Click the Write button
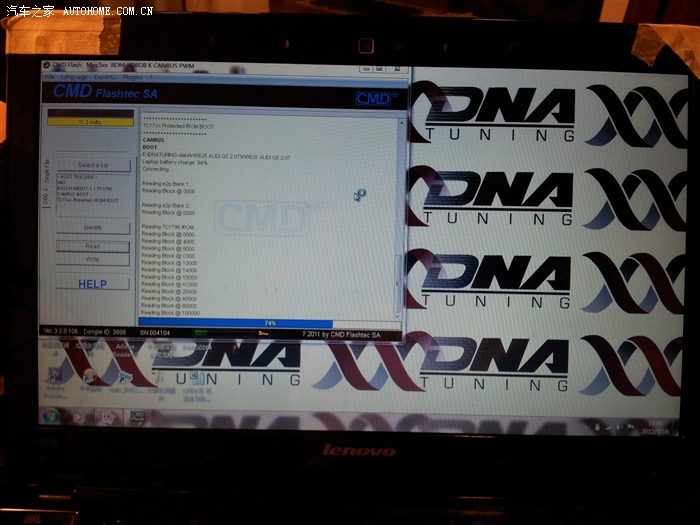Viewport: 700px width, 525px height. 93,259
